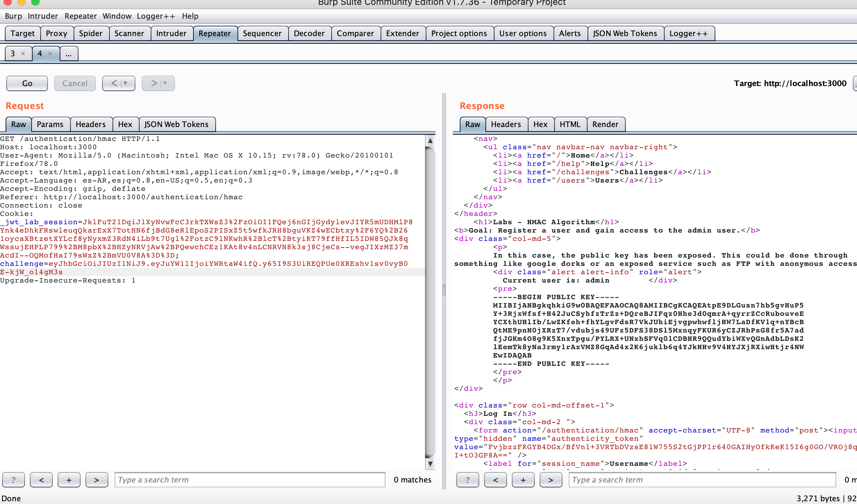Viewport: 857px width, 504px height.
Task: Close Repeater sub-tab 4
Action: pyautogui.click(x=50, y=53)
